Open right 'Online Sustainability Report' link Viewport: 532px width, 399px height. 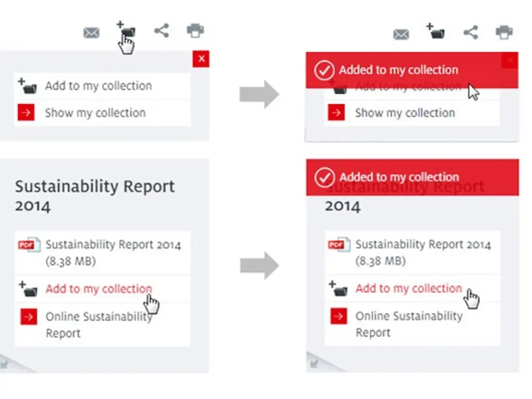409,324
